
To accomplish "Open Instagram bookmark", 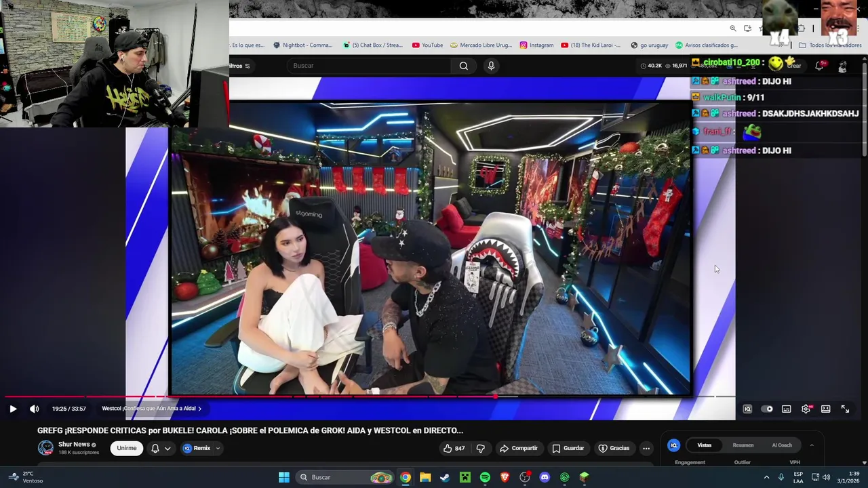I will click(x=536, y=45).
